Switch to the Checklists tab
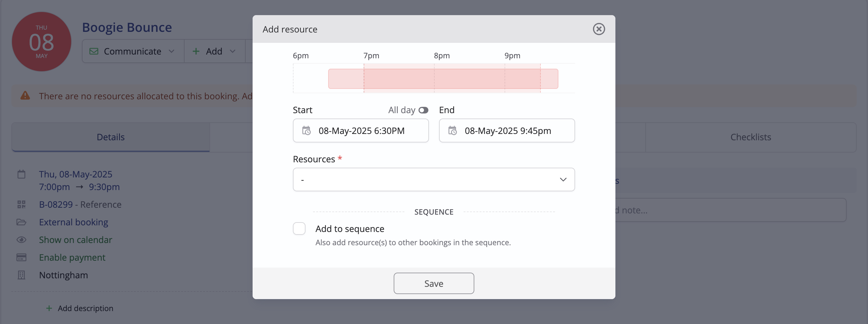 (x=751, y=137)
